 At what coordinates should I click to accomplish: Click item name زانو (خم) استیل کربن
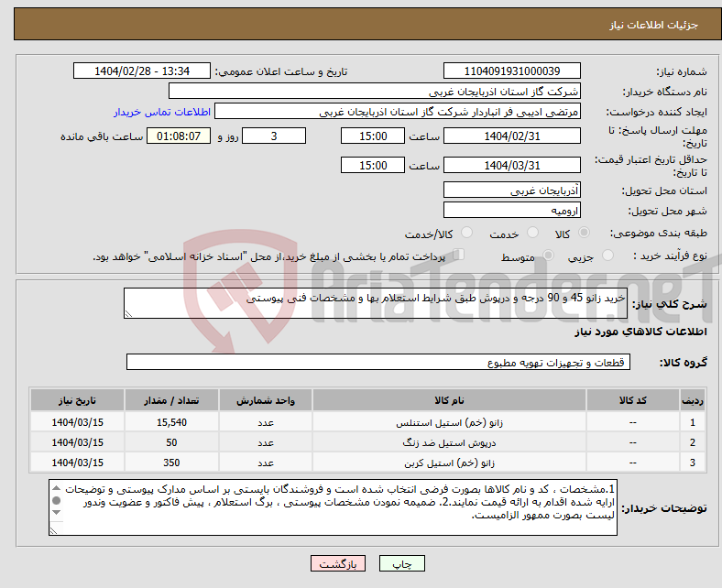tap(449, 463)
